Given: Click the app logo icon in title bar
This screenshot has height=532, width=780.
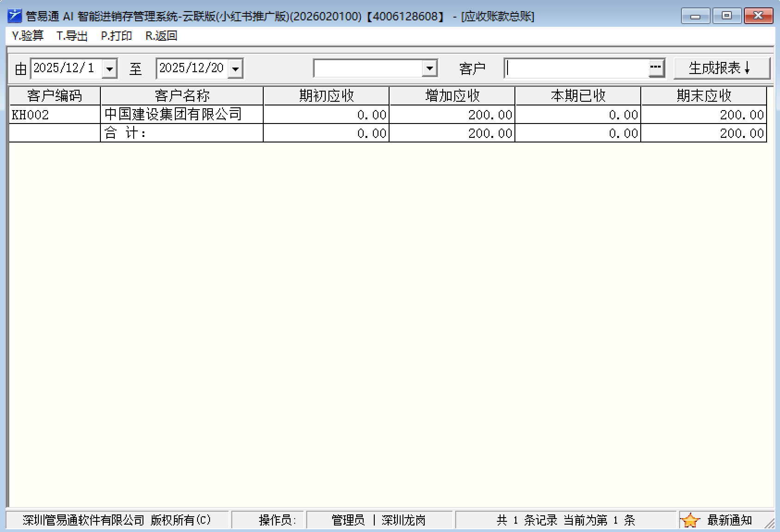Looking at the screenshot, I should (x=15, y=16).
